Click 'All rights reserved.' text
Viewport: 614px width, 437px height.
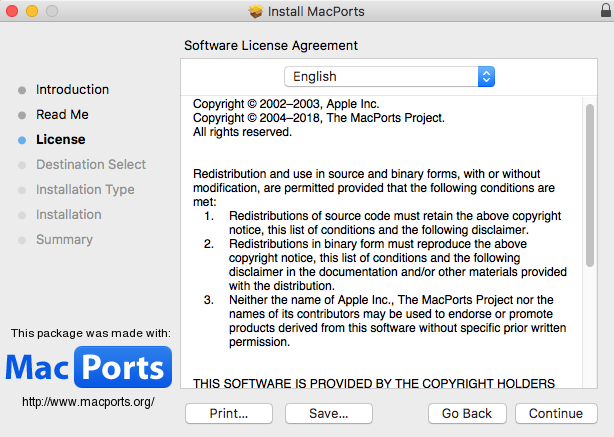(x=242, y=132)
